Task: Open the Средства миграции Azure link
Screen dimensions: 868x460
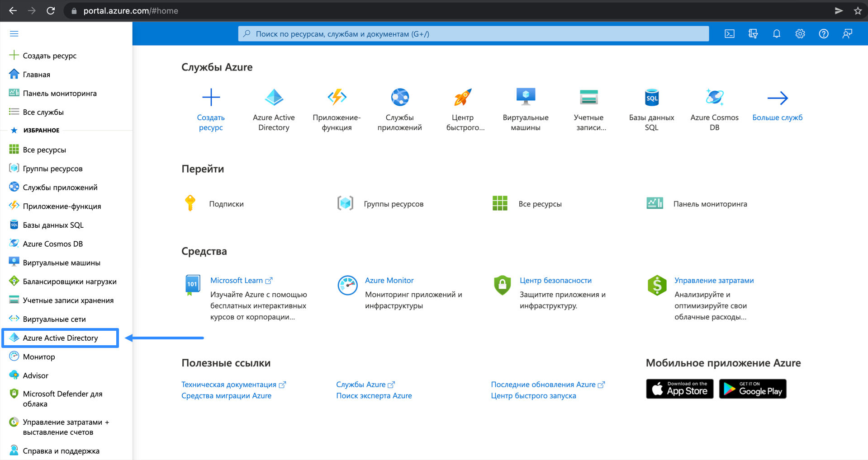Action: [x=227, y=396]
